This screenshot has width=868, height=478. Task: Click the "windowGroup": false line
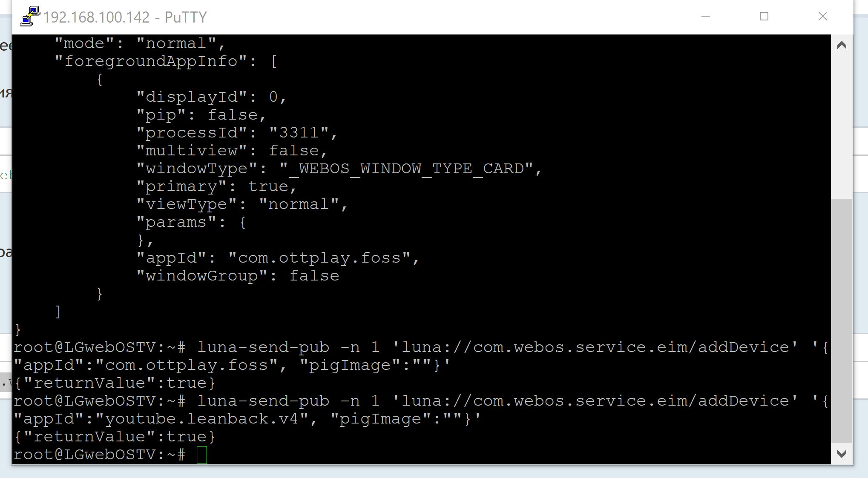pos(238,276)
